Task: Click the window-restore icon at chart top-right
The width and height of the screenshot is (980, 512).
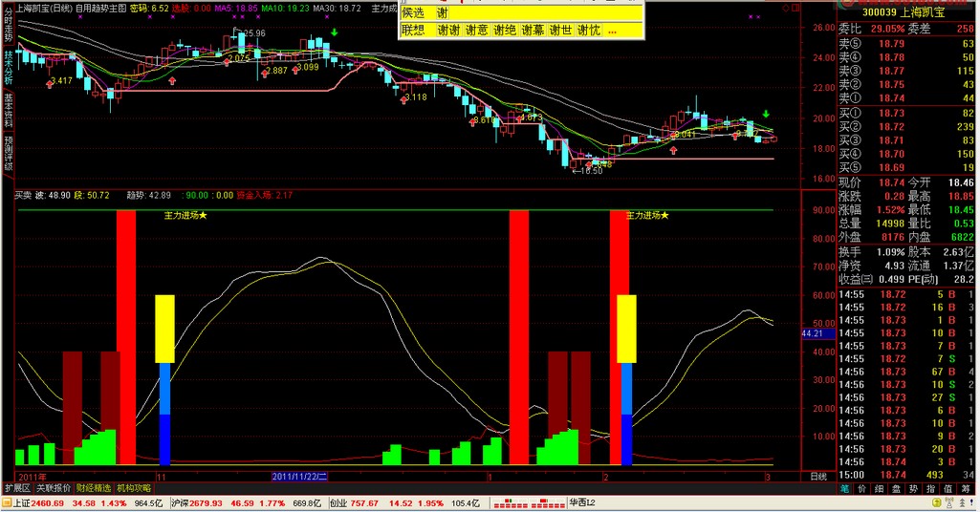Action: click(x=795, y=9)
